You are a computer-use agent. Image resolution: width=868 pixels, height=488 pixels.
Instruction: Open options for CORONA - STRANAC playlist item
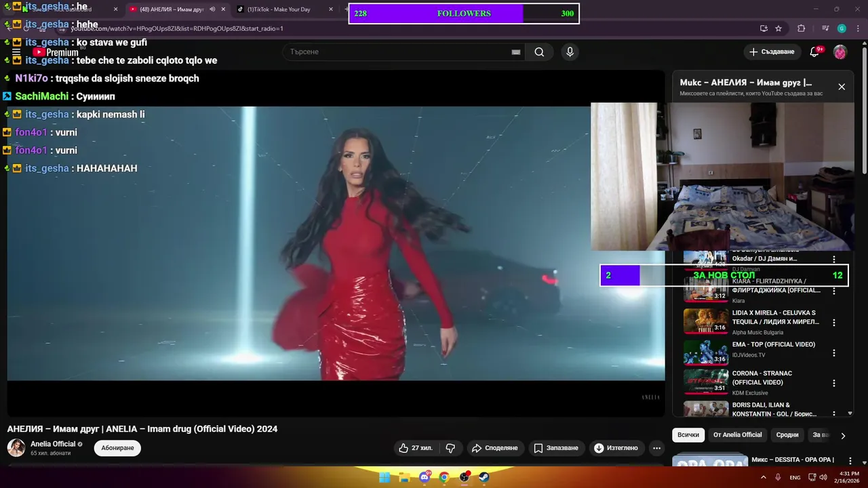pyautogui.click(x=834, y=383)
